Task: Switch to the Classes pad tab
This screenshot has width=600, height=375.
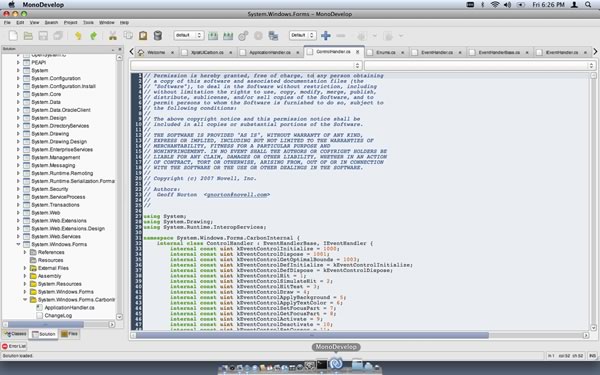Action: click(x=15, y=334)
